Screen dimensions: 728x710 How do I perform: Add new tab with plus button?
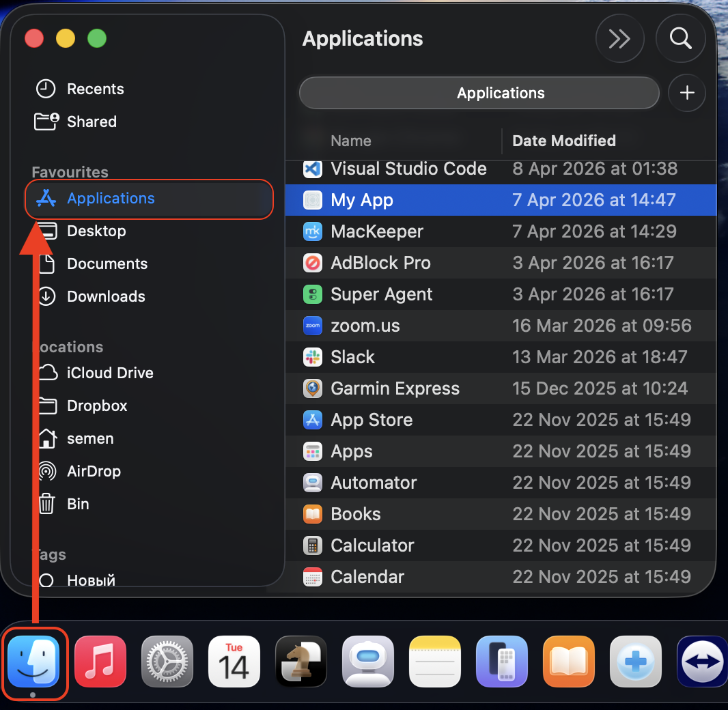click(687, 93)
